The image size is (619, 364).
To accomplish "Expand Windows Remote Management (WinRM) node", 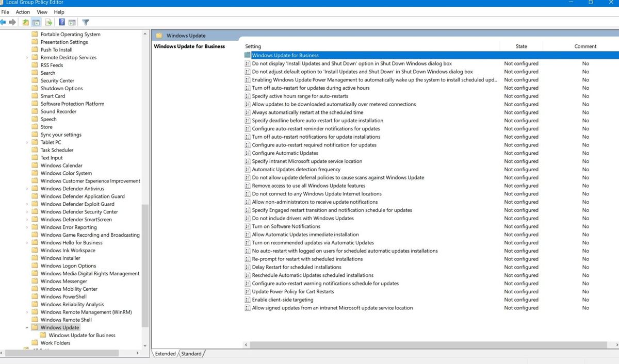I will coord(27,312).
